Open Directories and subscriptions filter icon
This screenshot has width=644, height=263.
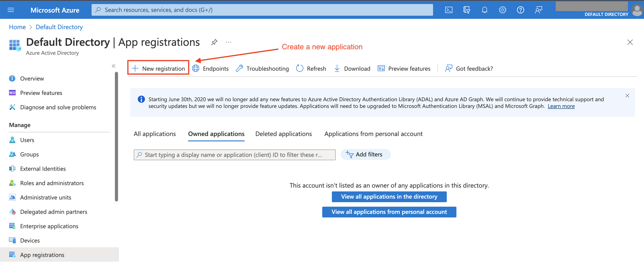(467, 10)
